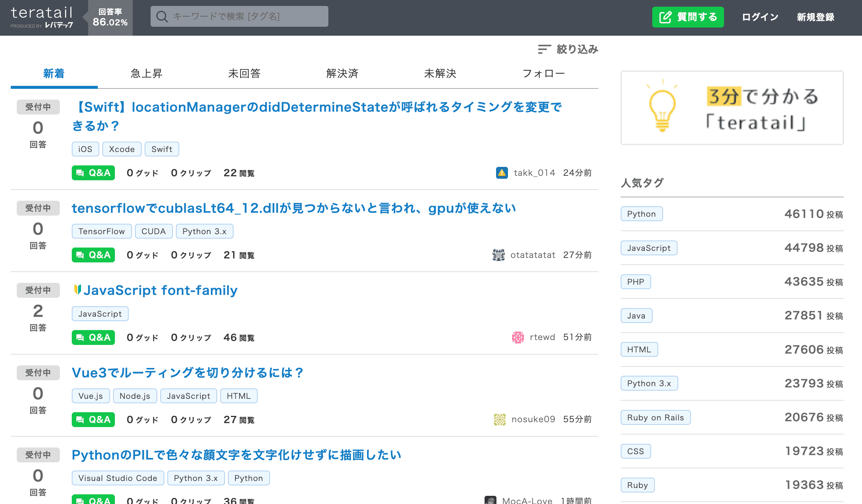
Task: Click the warning icon next to takk_014
Action: [502, 173]
